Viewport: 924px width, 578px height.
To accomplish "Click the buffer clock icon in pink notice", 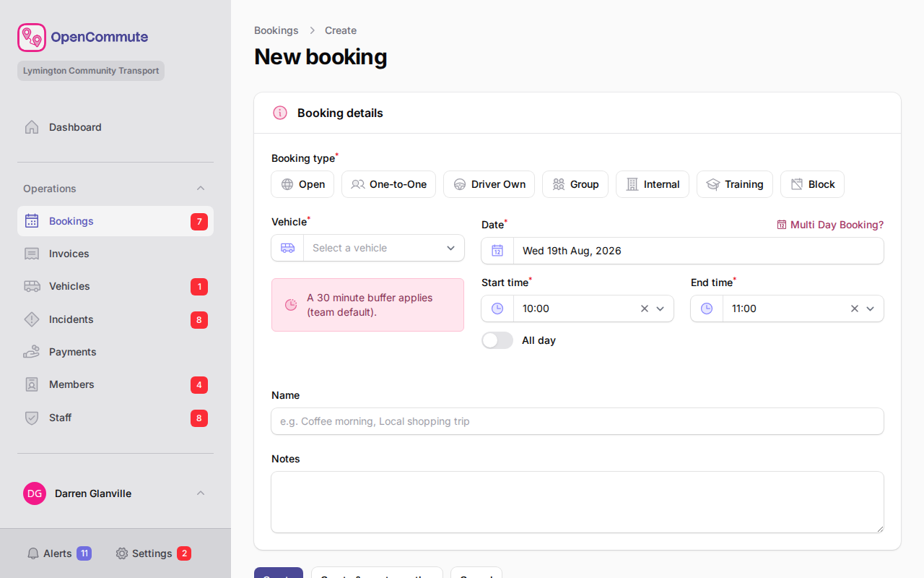I will tap(291, 305).
